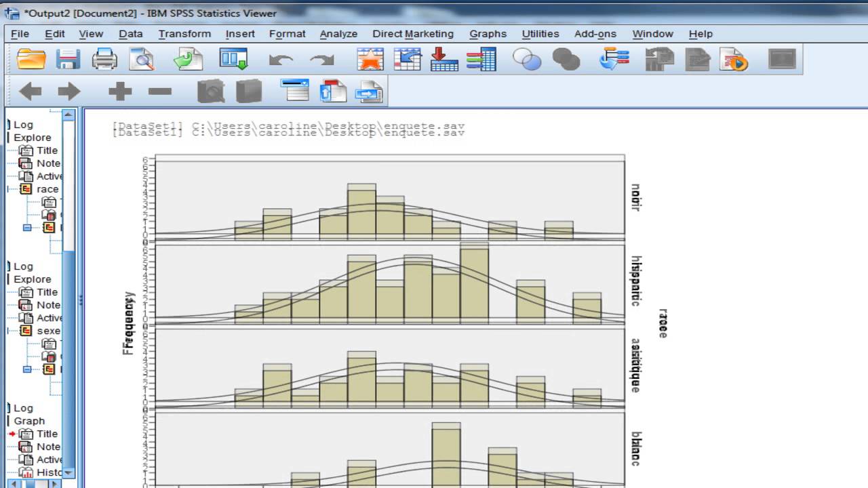868x488 pixels.
Task: Click the DataSet1 file path text
Action: click(x=289, y=129)
